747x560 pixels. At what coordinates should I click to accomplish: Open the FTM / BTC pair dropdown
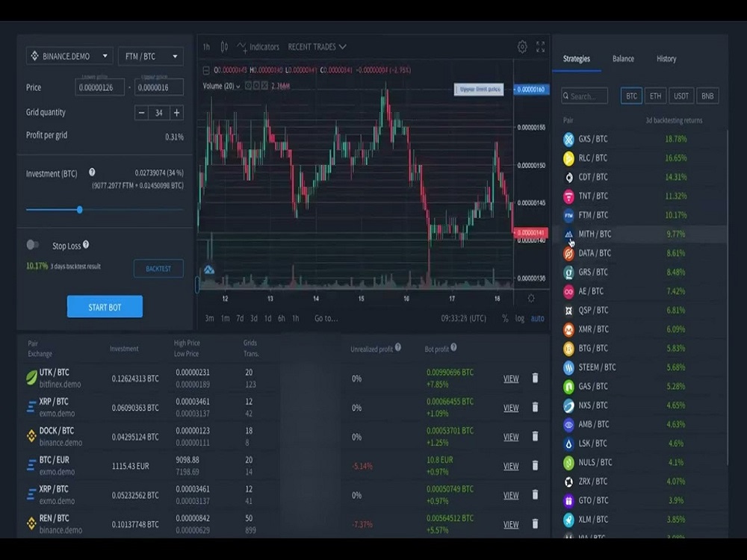click(x=151, y=56)
